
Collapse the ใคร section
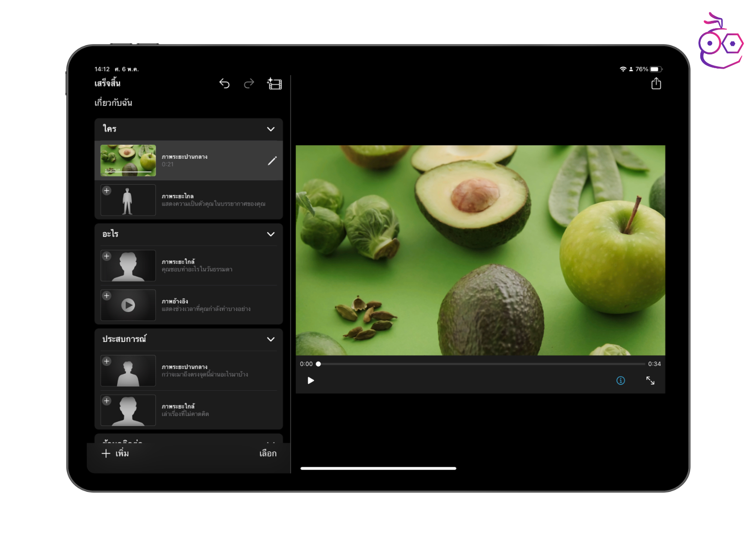271,129
